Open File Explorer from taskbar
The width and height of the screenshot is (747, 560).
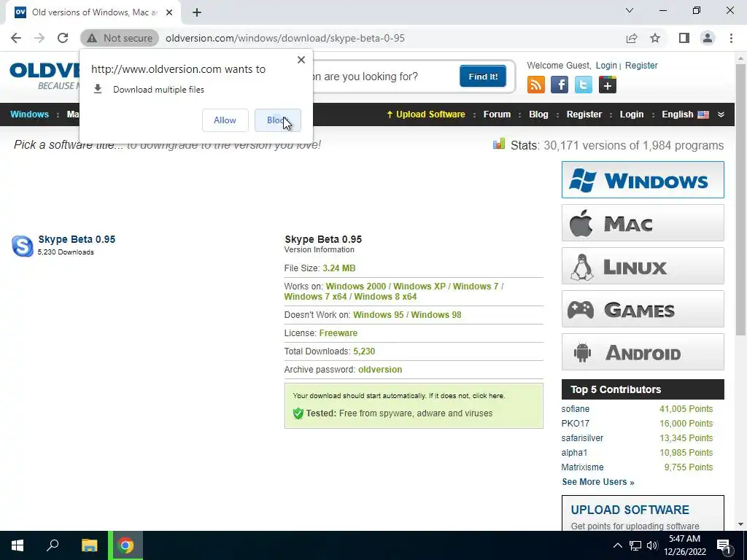coord(89,545)
